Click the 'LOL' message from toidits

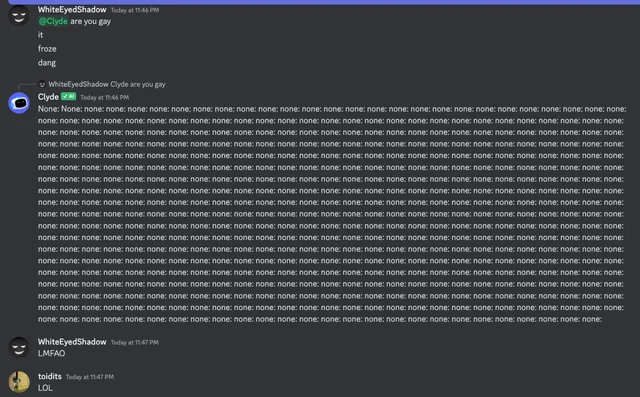click(x=45, y=388)
